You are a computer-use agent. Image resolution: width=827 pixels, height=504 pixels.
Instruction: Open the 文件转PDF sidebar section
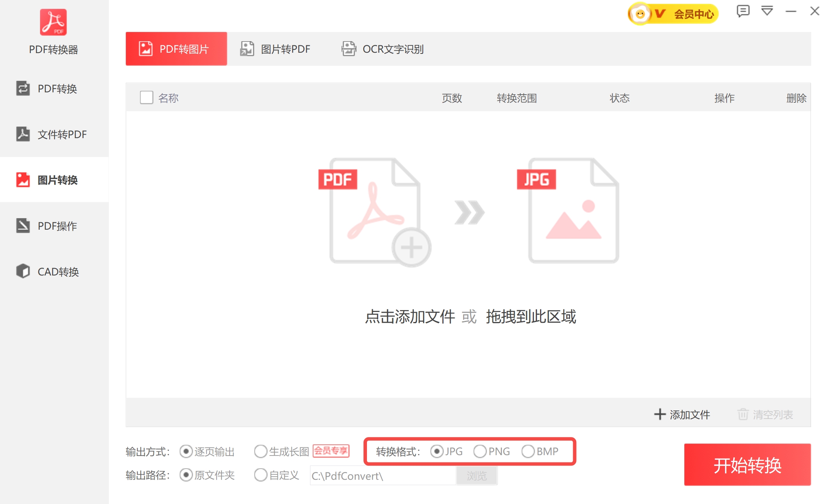(54, 134)
